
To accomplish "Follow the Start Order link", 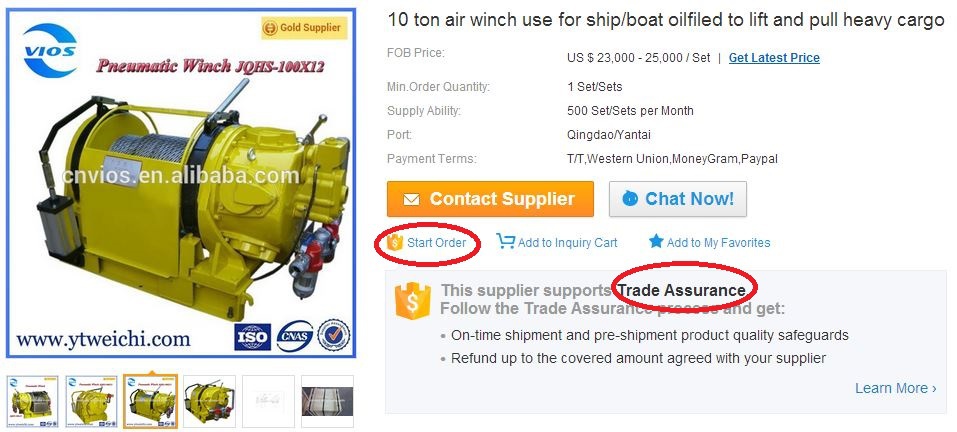I will pyautogui.click(x=436, y=243).
